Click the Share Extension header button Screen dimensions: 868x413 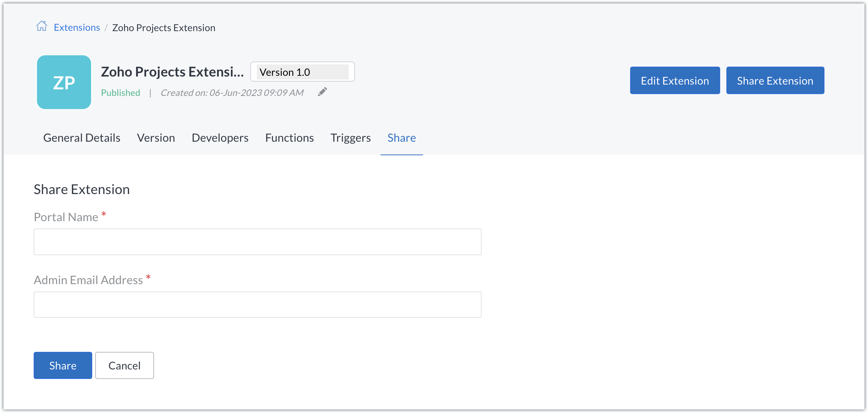point(775,81)
